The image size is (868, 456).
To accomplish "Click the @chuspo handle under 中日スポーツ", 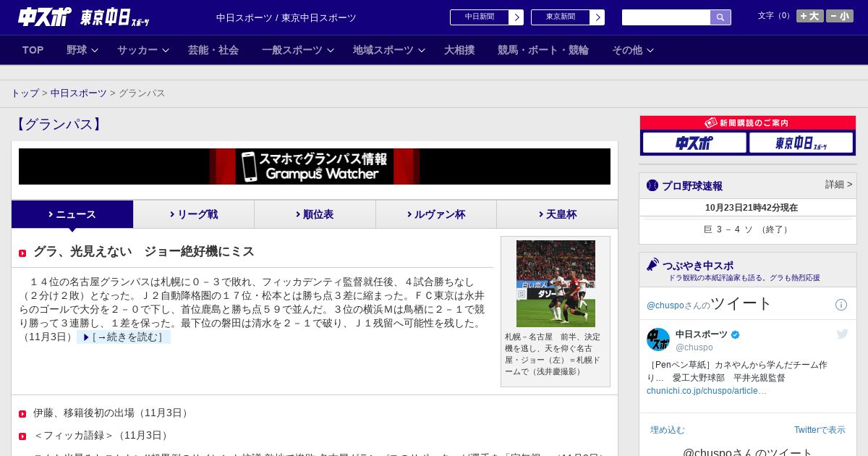I will tap(694, 347).
